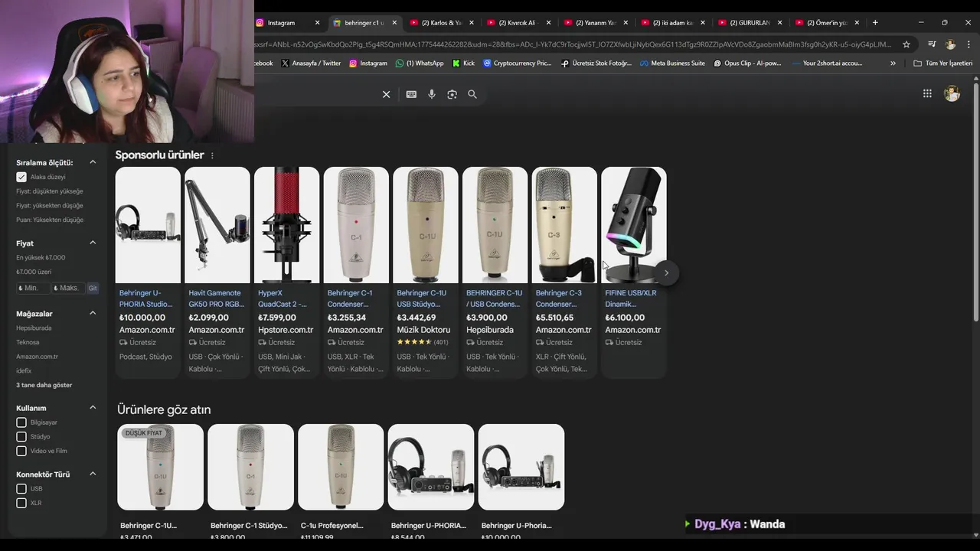The width and height of the screenshot is (980, 551).
Task: Open the Tüm Yer İşaretleri folder
Action: click(x=942, y=64)
